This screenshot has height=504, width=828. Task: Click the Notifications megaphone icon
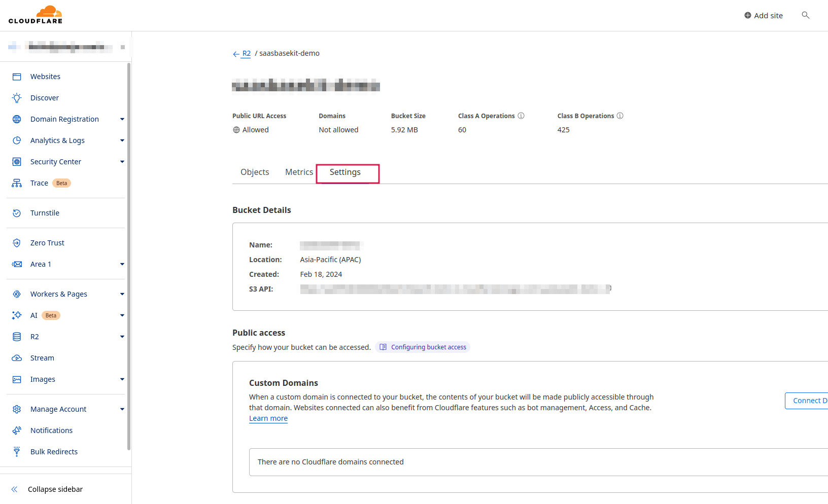click(17, 430)
